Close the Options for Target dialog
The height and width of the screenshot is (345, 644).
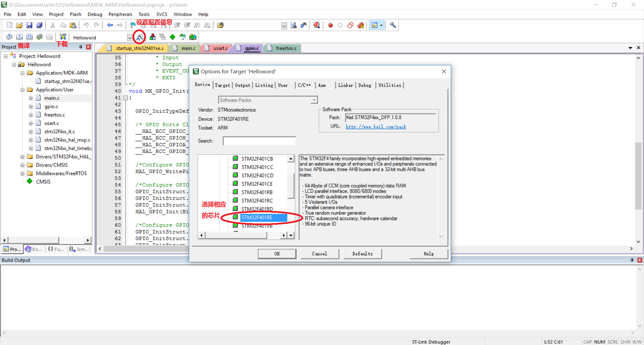click(x=444, y=71)
